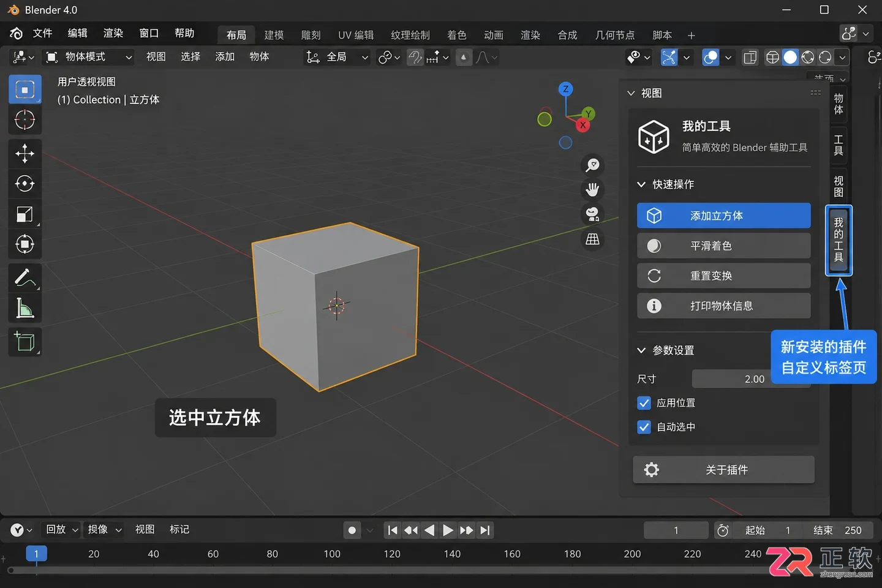The height and width of the screenshot is (588, 882).
Task: Open the 物体模式 mode dropdown
Action: [89, 57]
